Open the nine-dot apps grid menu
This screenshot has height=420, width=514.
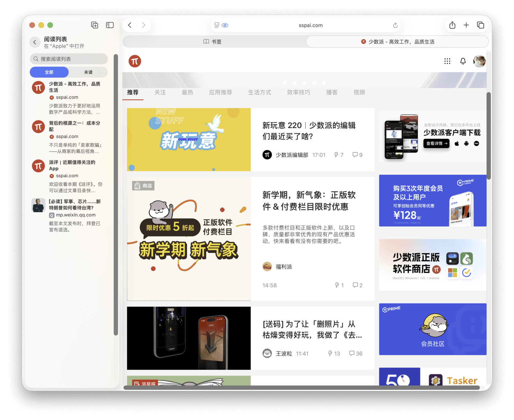[447, 61]
